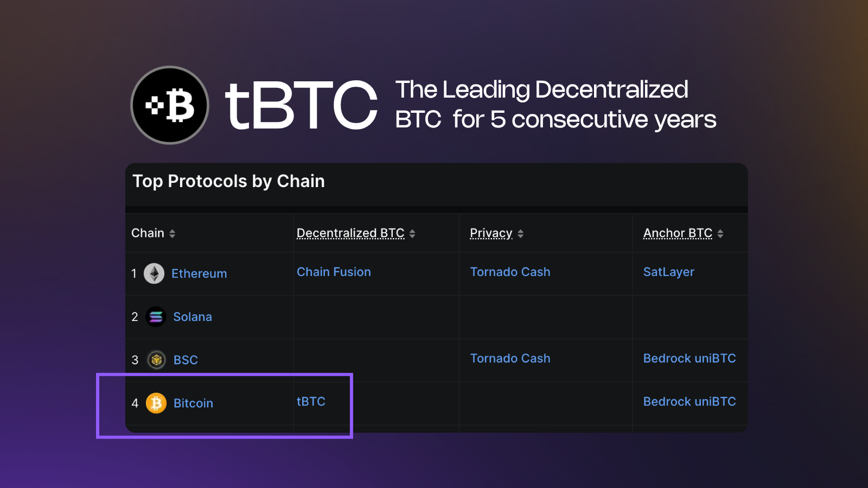This screenshot has height=488, width=868.
Task: Click the Tornado Cash link in Ethereum row
Action: pos(510,272)
